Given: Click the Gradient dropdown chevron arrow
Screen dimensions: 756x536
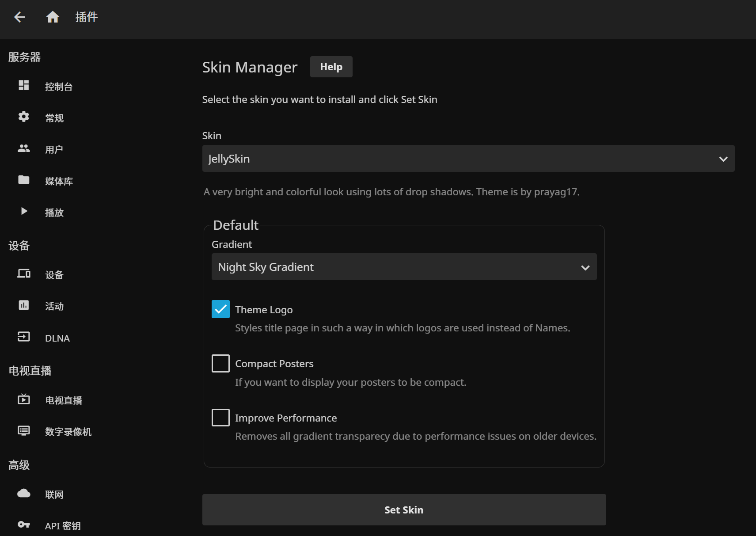Looking at the screenshot, I should 585,268.
